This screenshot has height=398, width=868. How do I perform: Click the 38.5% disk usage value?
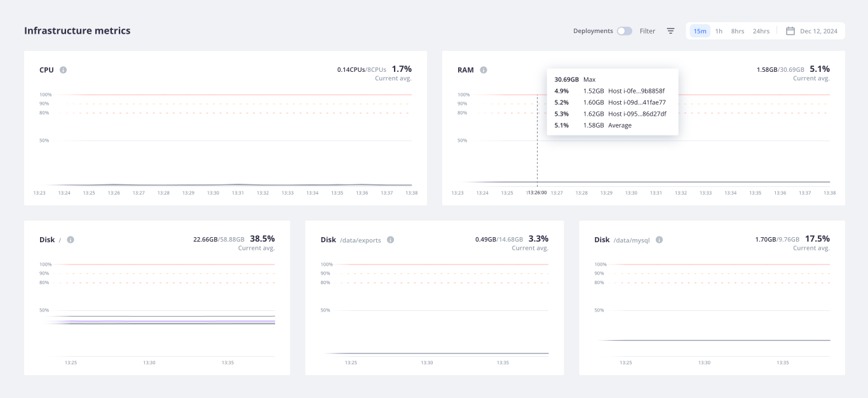click(262, 238)
